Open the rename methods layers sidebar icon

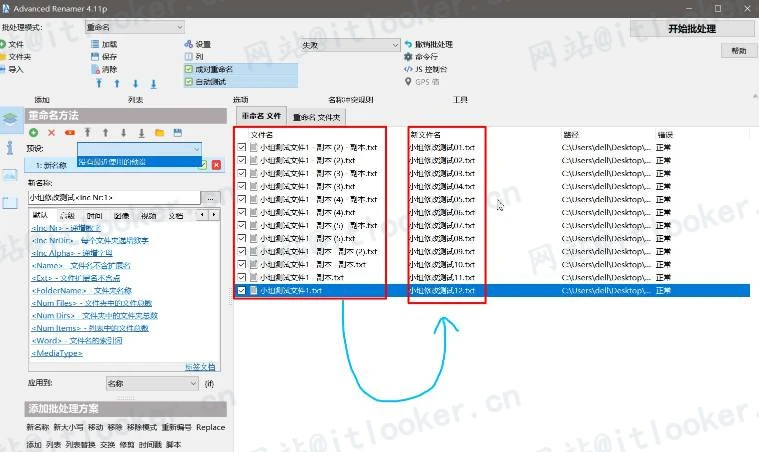coord(10,119)
